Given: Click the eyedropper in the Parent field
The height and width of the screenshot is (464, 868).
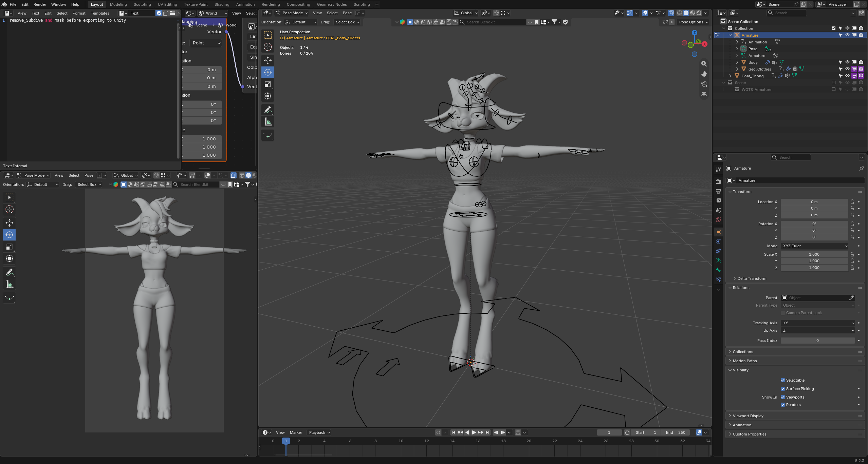Looking at the screenshot, I should 851,298.
